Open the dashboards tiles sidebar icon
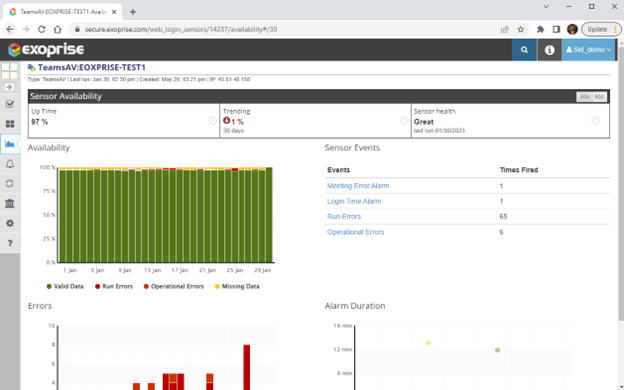624x390 pixels. point(10,124)
